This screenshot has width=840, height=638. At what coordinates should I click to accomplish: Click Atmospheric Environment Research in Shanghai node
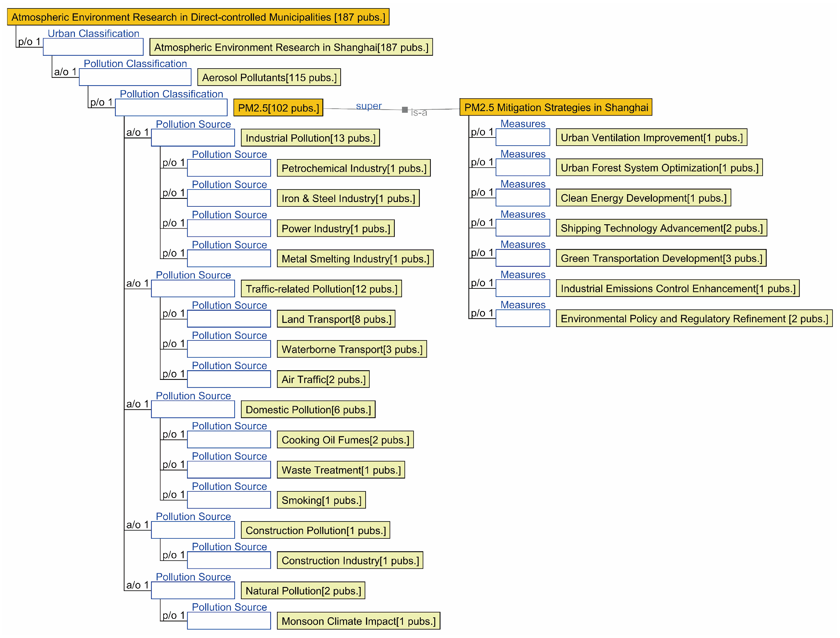291,47
